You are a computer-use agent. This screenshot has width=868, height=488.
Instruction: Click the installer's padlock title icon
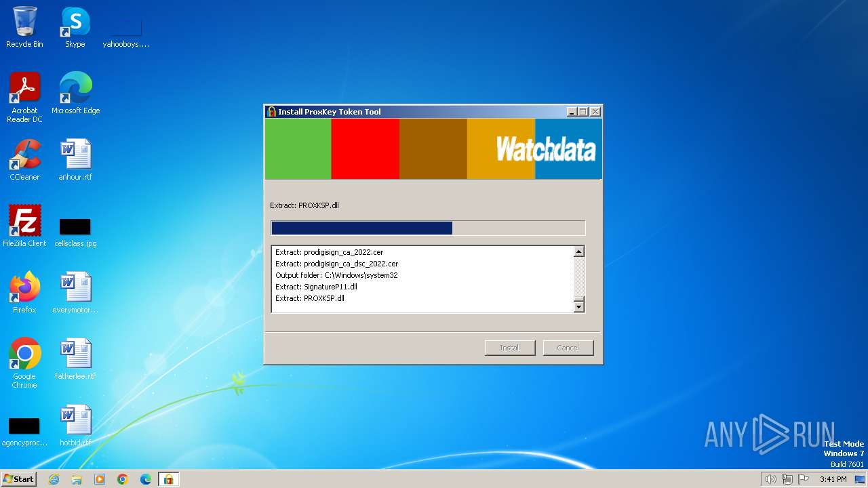272,112
